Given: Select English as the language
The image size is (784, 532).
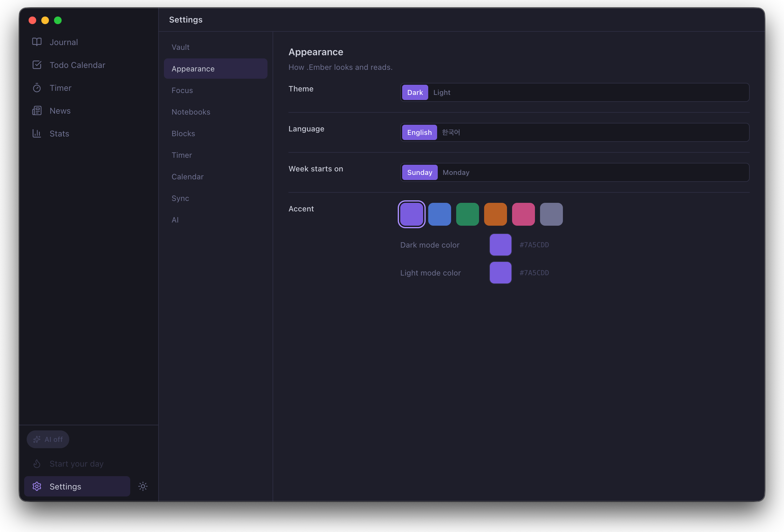Looking at the screenshot, I should point(419,132).
